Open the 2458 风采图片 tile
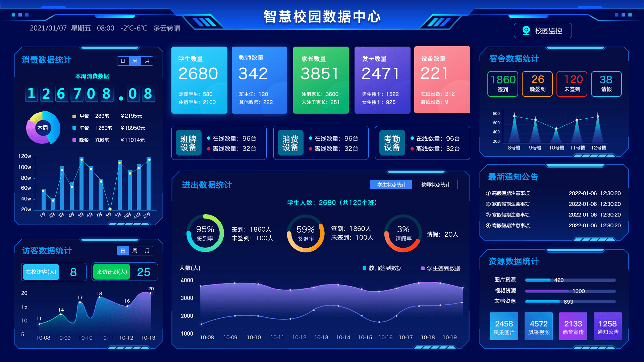The width and height of the screenshot is (644, 362). point(504,326)
